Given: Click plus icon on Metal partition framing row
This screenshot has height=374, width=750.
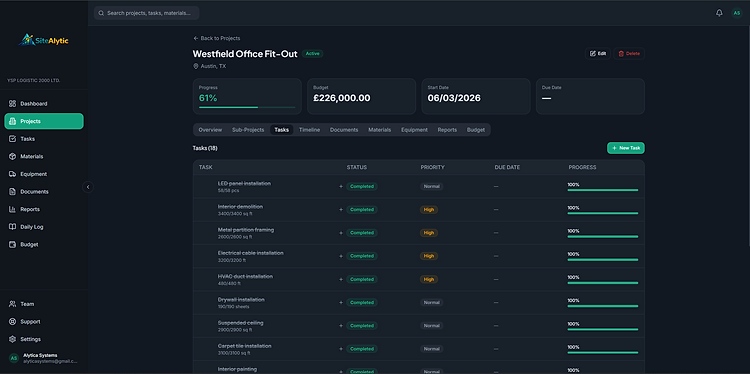Looking at the screenshot, I should (x=341, y=233).
